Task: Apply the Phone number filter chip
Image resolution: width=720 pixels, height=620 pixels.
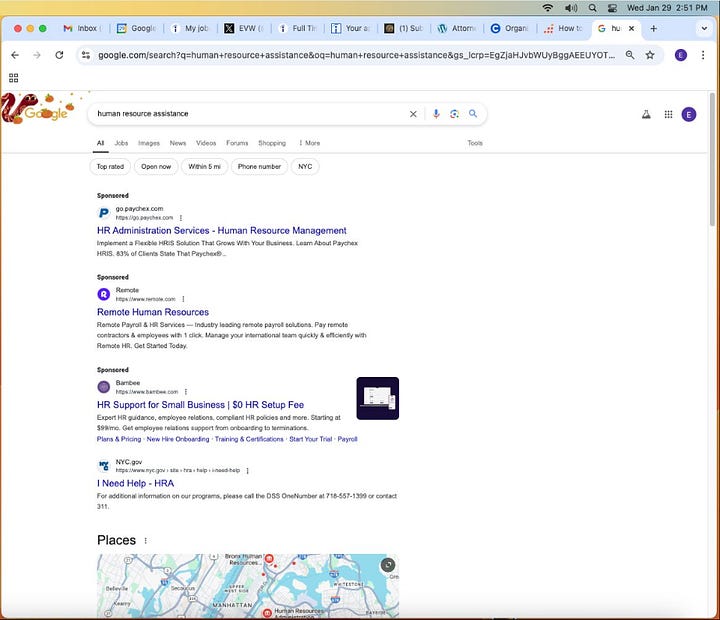Action: click(x=259, y=167)
